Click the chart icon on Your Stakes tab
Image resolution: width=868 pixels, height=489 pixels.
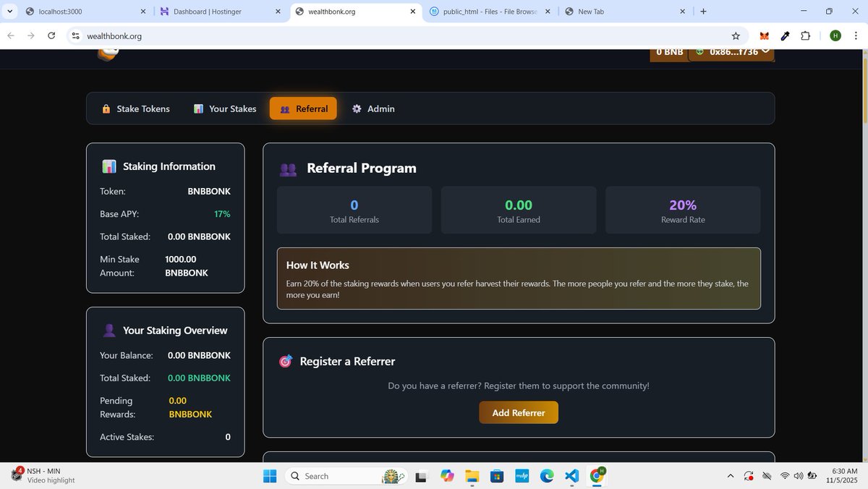click(x=198, y=108)
